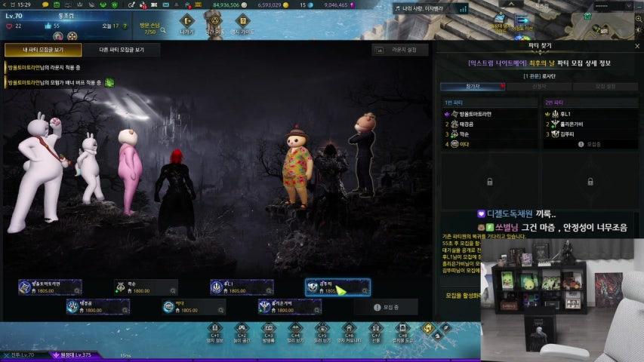Image resolution: width=644 pixels, height=362 pixels.
Task: Open the chat bubble icon in top bar
Action: pyautogui.click(x=45, y=5)
